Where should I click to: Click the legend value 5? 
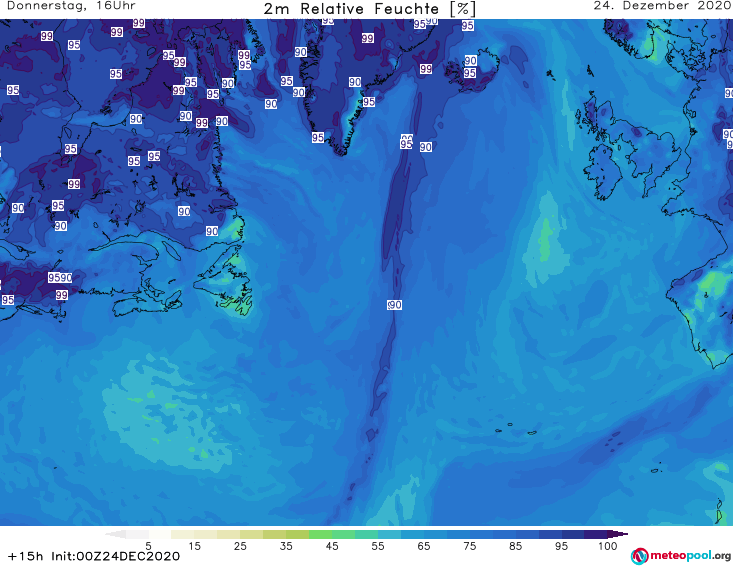(148, 546)
